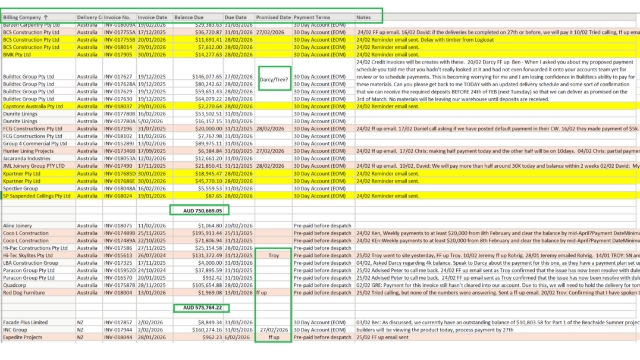Click the notes cell in Capstone Australia row
The image size is (640, 360).
497,106
